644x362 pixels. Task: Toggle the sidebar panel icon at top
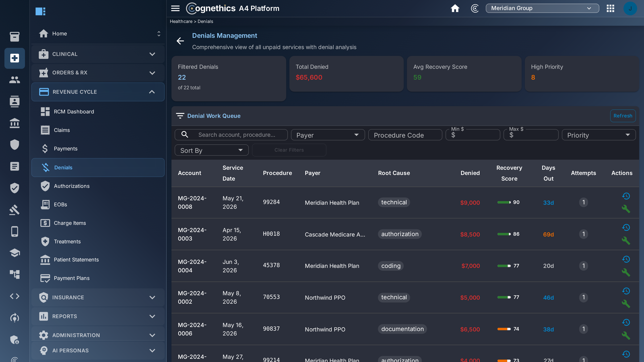(x=40, y=11)
